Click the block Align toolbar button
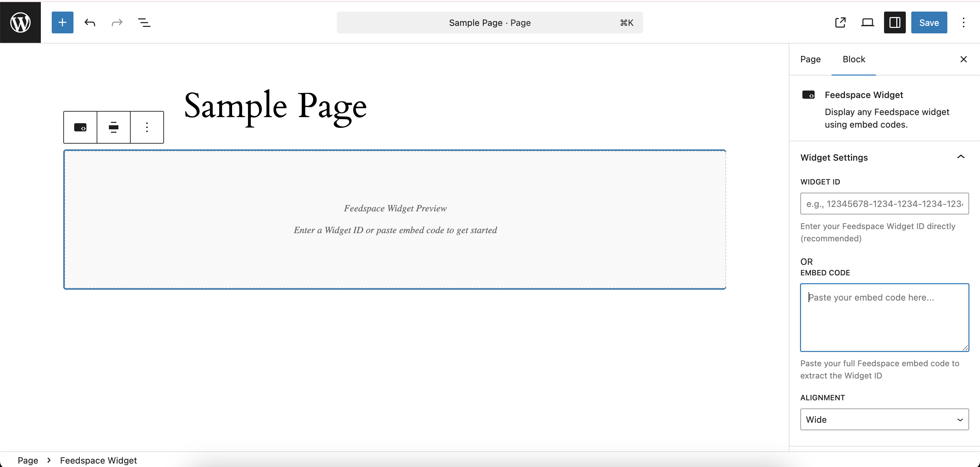 [113, 127]
